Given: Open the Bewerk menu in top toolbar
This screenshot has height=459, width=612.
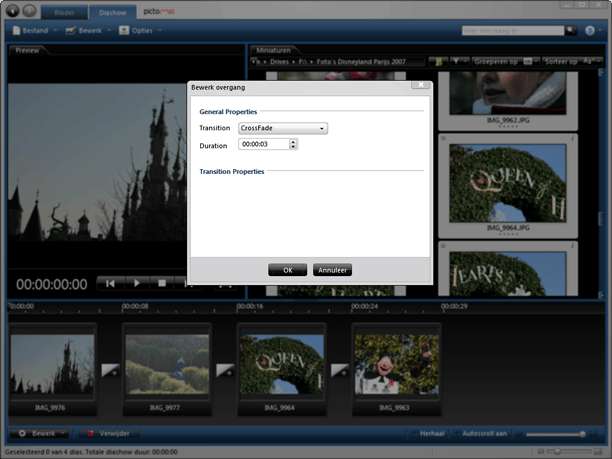Looking at the screenshot, I should [x=89, y=30].
